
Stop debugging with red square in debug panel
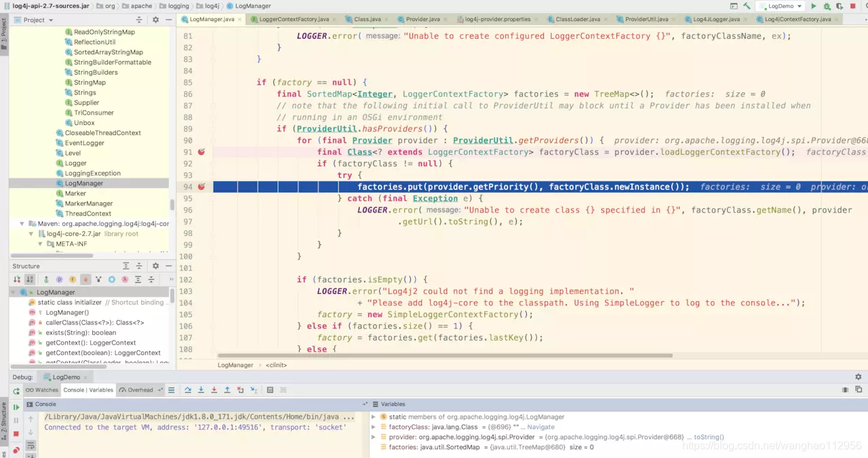click(16, 433)
